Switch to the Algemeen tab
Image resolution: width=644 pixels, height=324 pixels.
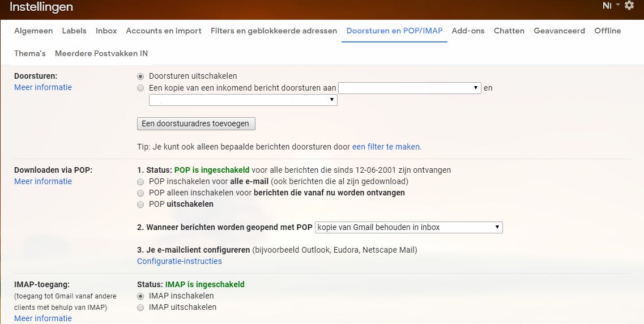tap(33, 31)
